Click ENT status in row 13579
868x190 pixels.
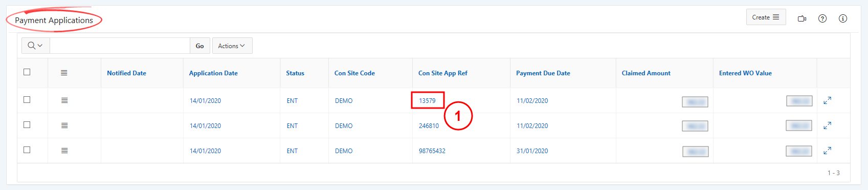[x=292, y=101]
